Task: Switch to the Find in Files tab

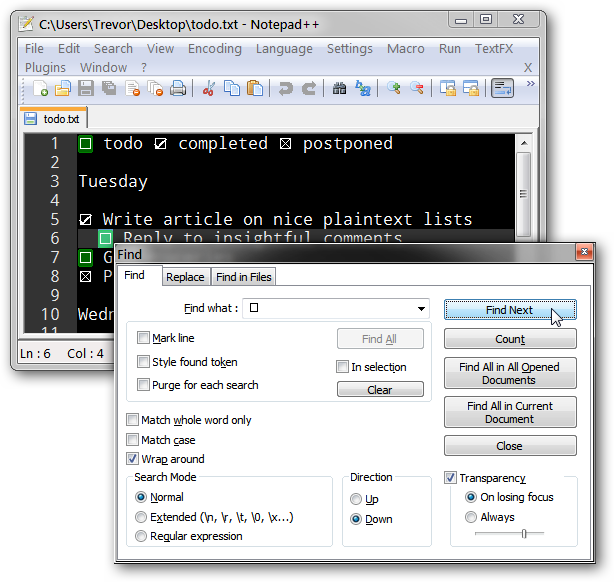Action: 244,277
